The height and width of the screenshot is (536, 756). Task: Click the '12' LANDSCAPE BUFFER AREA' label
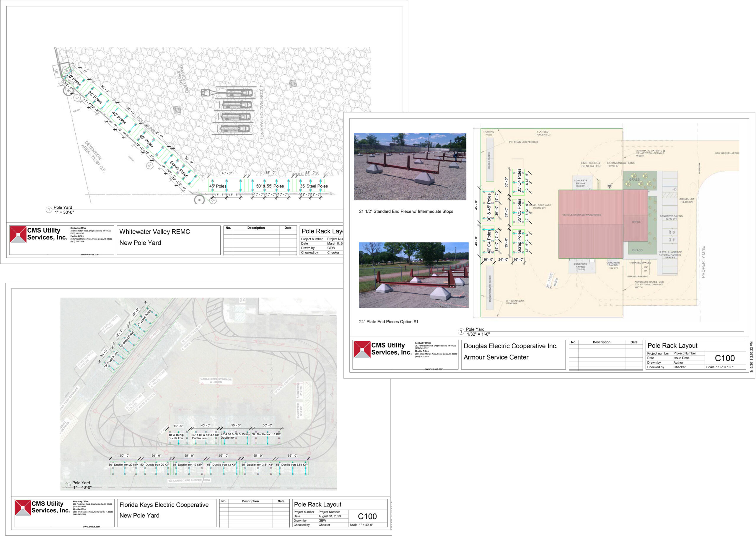[x=189, y=480]
